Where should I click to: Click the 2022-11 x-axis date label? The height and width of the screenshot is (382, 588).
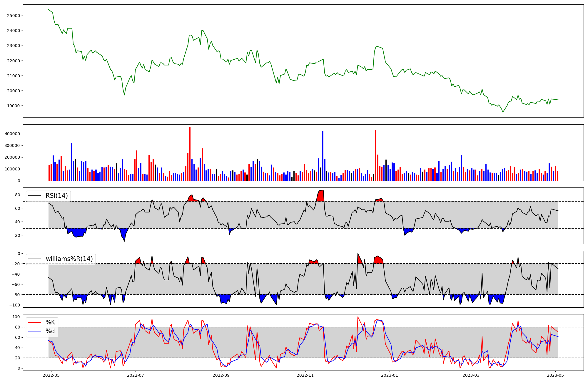click(305, 375)
